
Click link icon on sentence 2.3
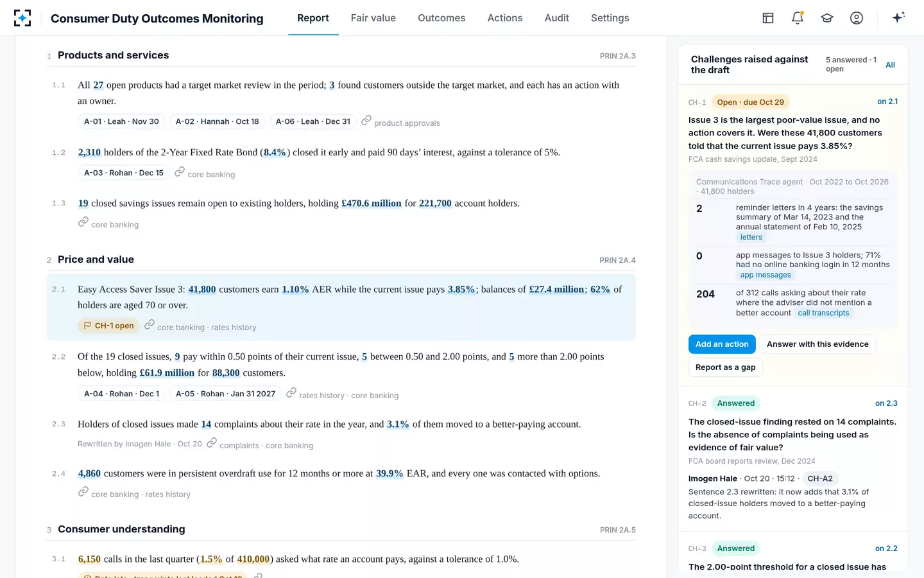click(211, 442)
